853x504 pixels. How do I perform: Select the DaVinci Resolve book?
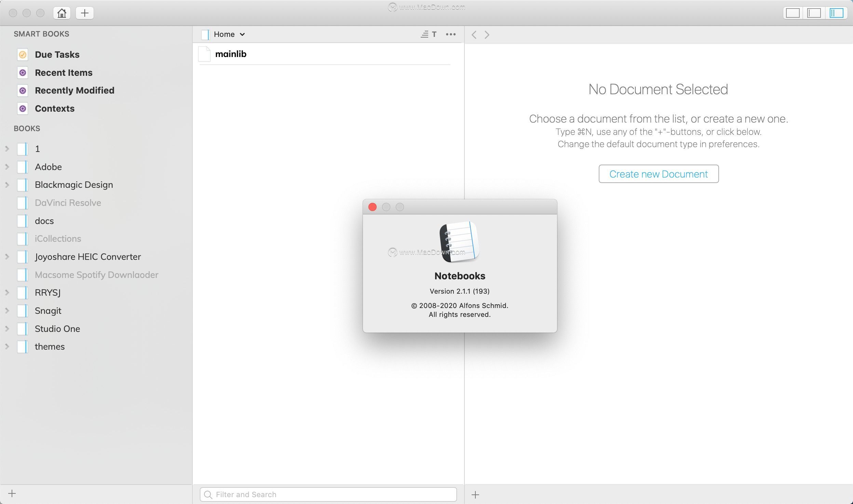pyautogui.click(x=68, y=203)
